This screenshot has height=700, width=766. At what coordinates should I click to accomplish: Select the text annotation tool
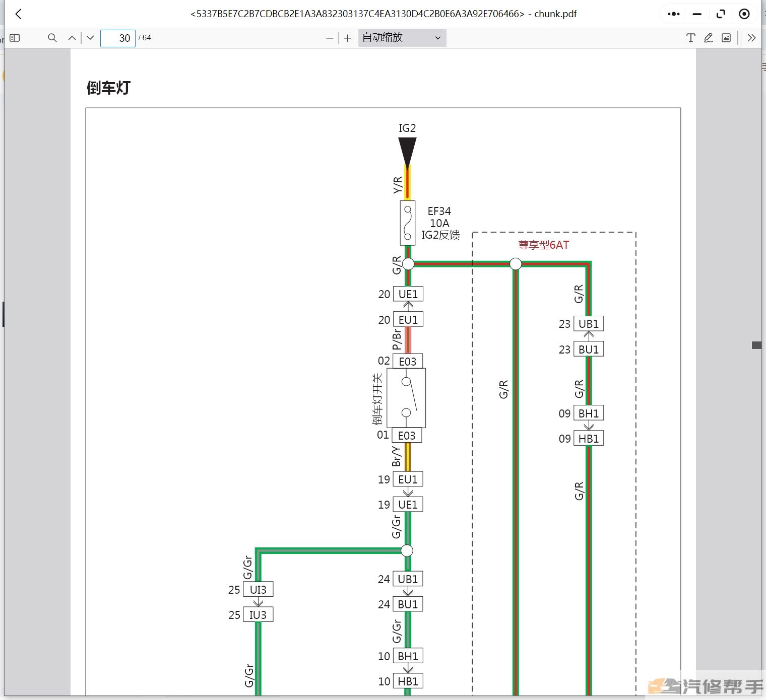pyautogui.click(x=690, y=38)
